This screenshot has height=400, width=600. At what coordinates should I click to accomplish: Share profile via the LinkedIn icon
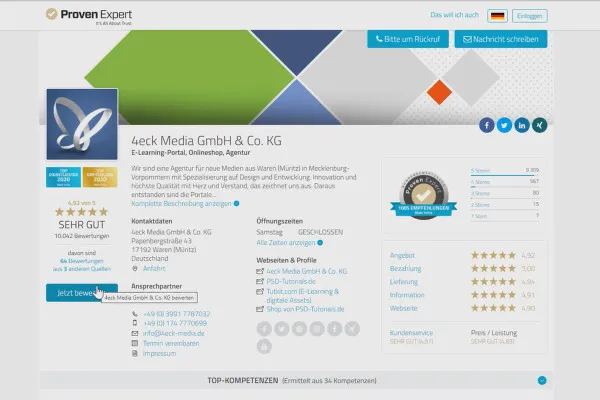pyautogui.click(x=522, y=125)
